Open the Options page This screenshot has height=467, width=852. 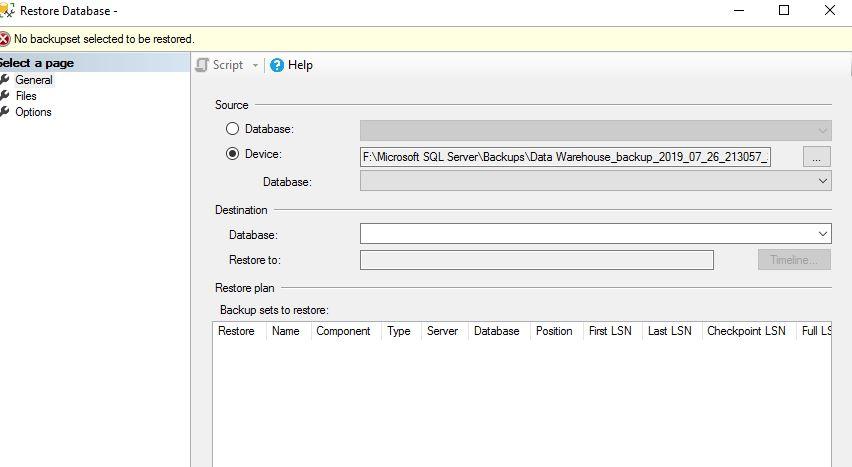[33, 112]
